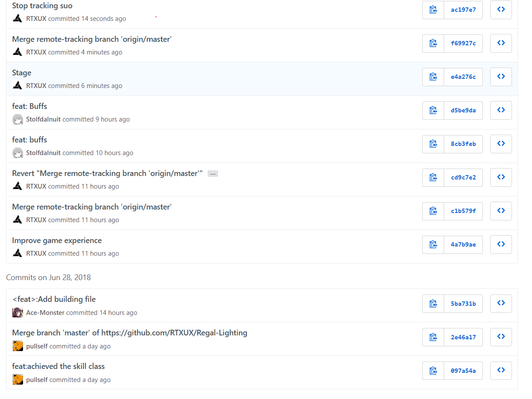532x399 pixels.
Task: Open commit hash d5be9da
Action: (x=463, y=110)
